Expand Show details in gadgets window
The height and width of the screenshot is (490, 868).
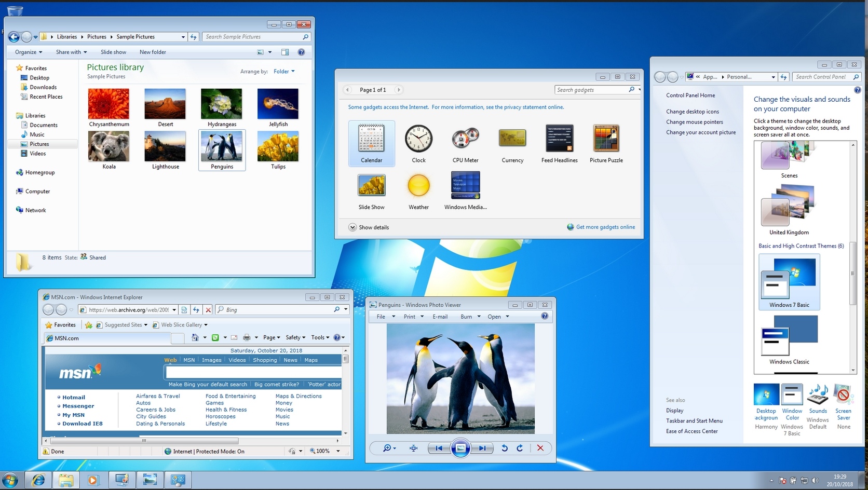point(369,227)
